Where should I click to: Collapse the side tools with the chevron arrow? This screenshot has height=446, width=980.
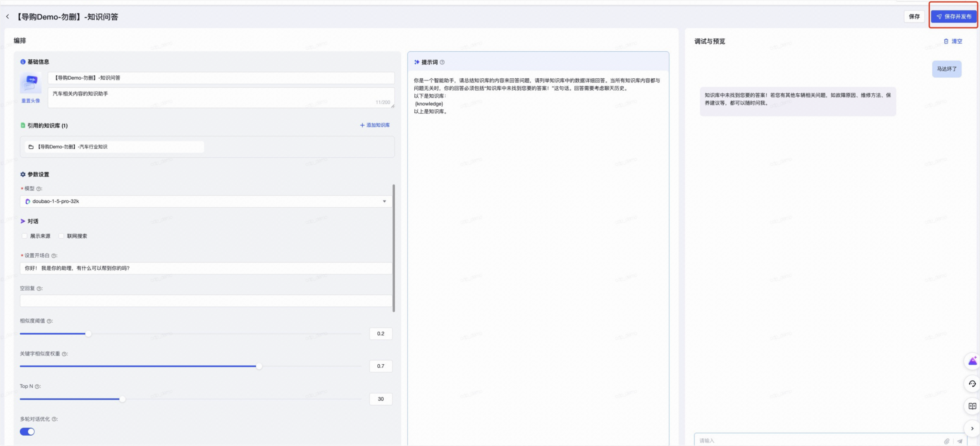click(972, 428)
